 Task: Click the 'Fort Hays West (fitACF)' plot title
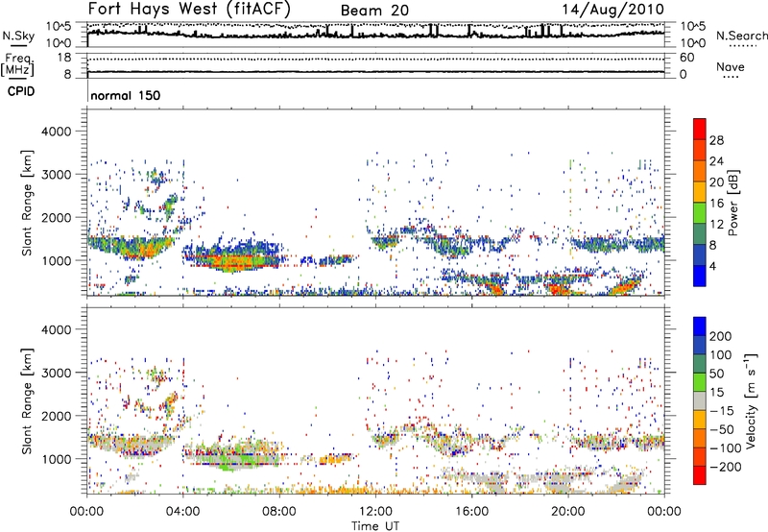(189, 9)
